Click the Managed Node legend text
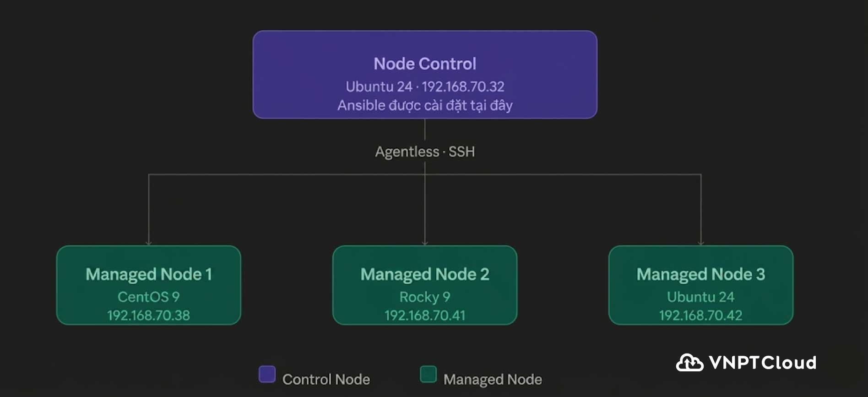This screenshot has width=868, height=397. coord(493,379)
